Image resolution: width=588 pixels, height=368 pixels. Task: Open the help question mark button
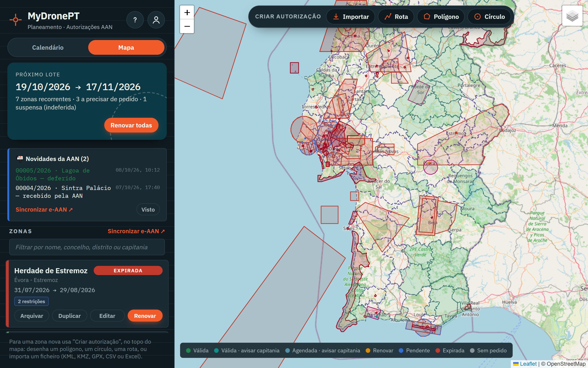click(135, 20)
